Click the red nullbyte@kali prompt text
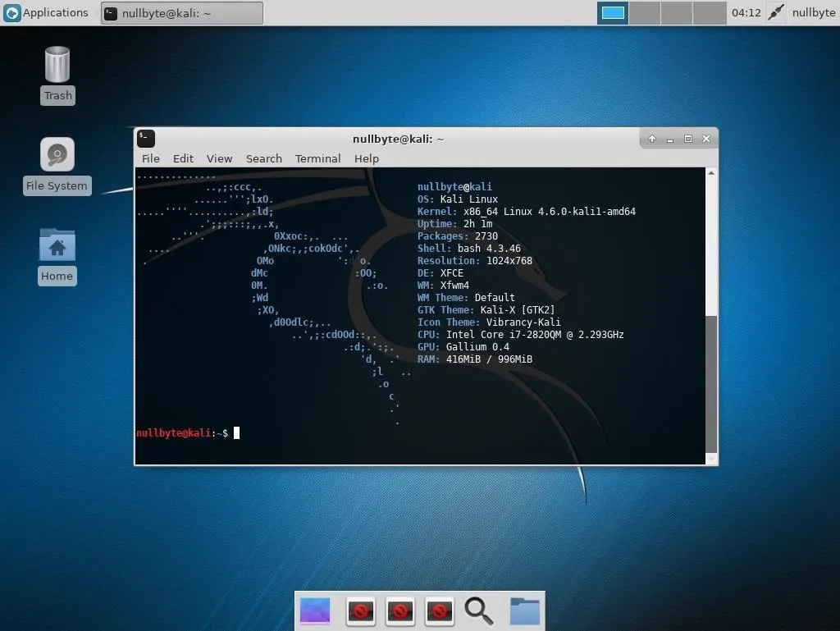 (x=173, y=432)
